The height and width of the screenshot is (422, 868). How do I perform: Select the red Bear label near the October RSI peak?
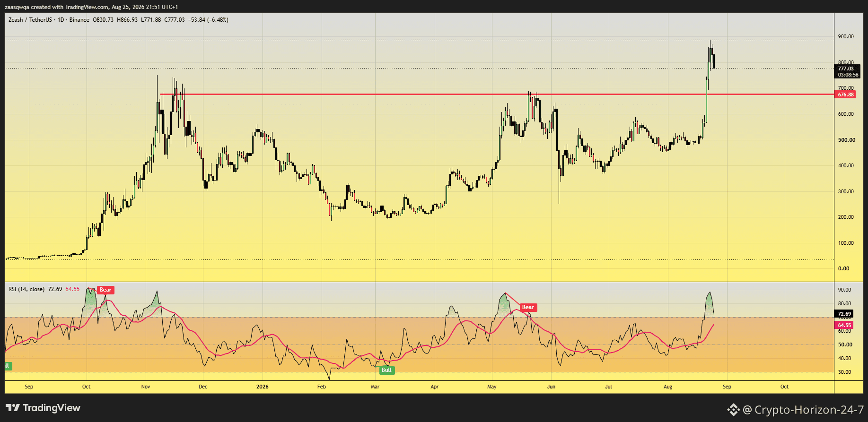[x=105, y=290]
